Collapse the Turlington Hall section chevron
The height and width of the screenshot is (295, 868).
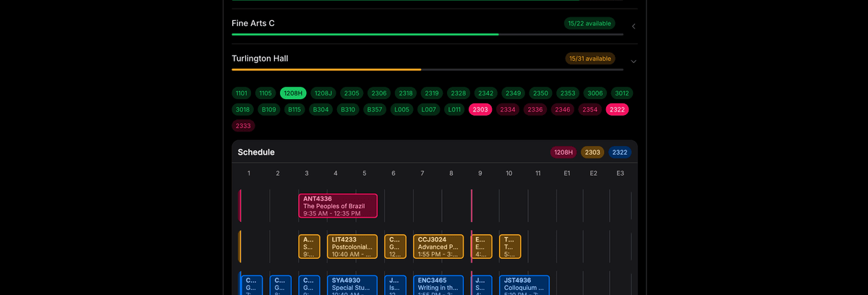pyautogui.click(x=633, y=61)
